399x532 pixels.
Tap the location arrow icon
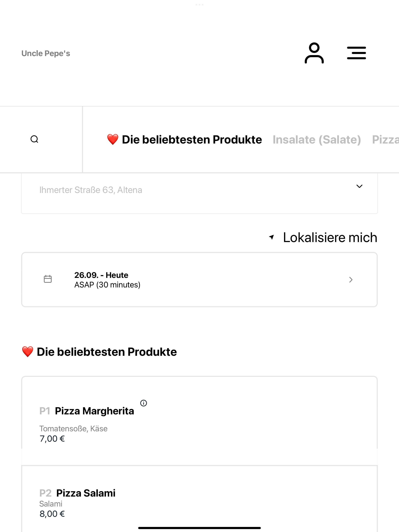(271, 237)
